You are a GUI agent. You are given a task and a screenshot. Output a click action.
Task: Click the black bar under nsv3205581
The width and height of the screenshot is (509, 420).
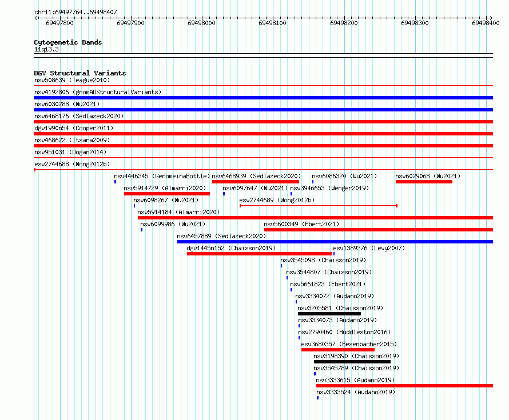[x=329, y=314]
